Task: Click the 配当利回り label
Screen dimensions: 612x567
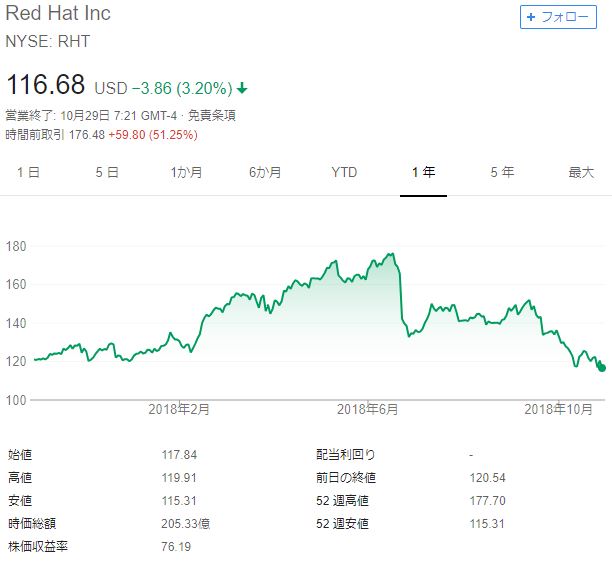Action: 346,455
